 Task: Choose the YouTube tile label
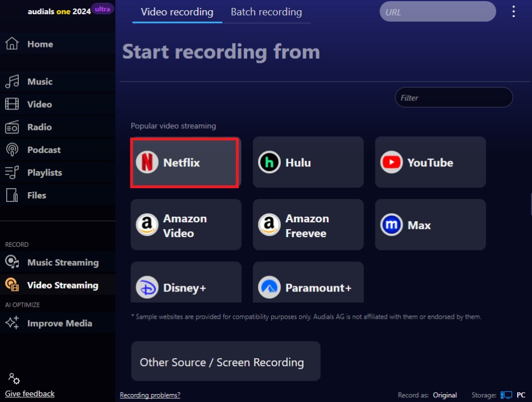[430, 163]
